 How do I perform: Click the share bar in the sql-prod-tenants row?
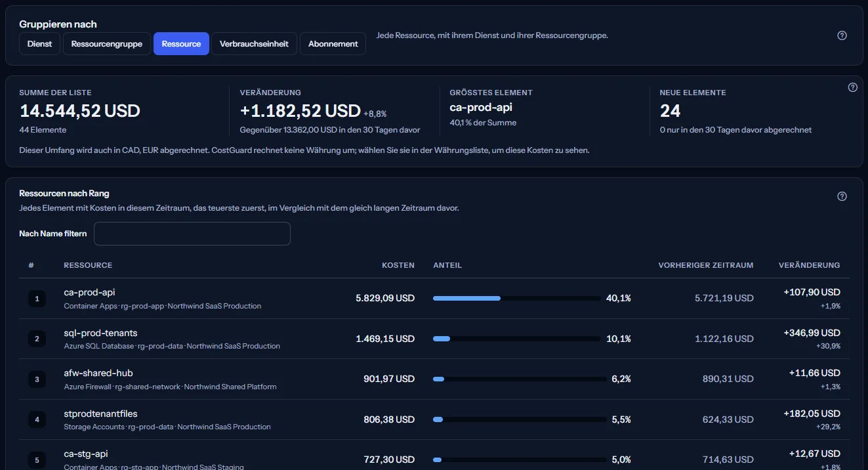click(x=517, y=339)
